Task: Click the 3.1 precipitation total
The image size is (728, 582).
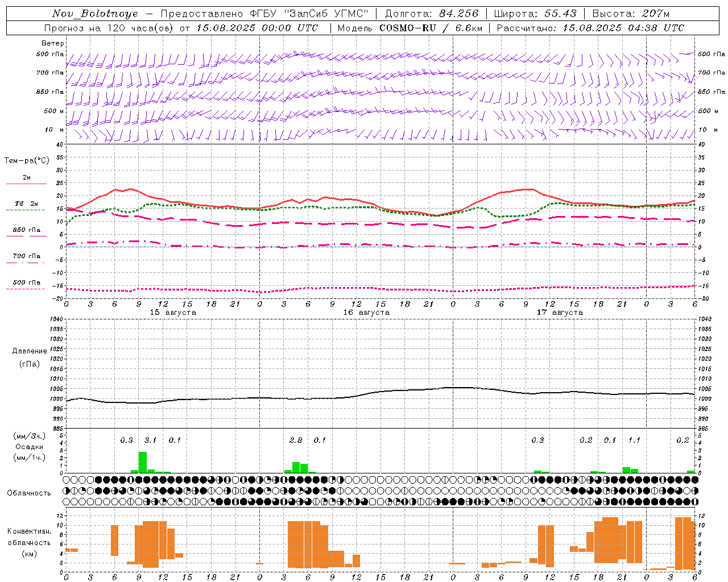Action: coord(150,440)
